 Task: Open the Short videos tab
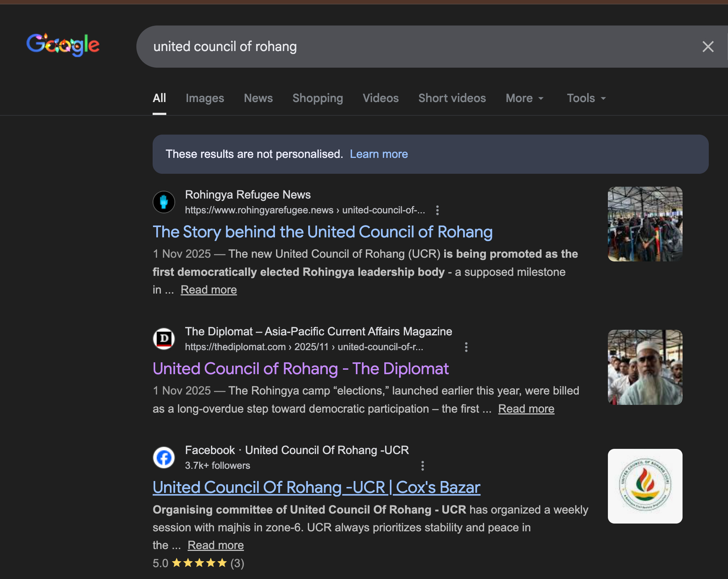(452, 98)
